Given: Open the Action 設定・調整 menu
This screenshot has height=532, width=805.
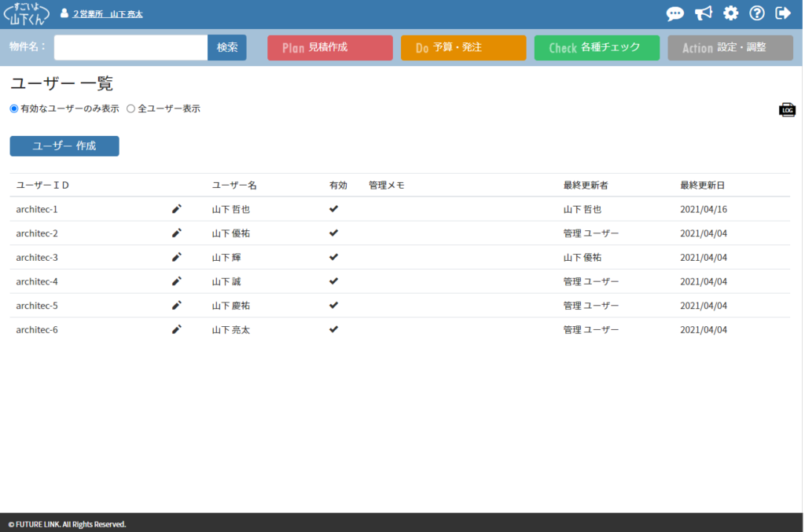Looking at the screenshot, I should [x=730, y=48].
